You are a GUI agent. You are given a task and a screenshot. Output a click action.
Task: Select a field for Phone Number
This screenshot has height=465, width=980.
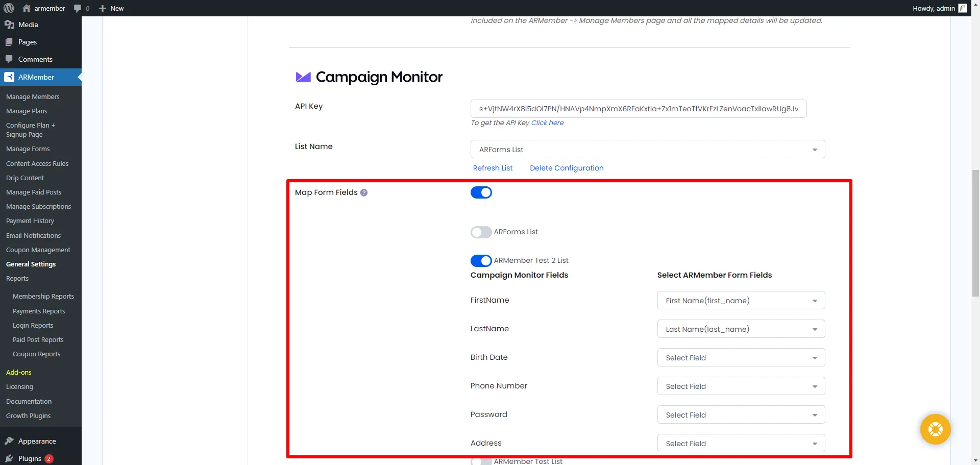tap(741, 386)
